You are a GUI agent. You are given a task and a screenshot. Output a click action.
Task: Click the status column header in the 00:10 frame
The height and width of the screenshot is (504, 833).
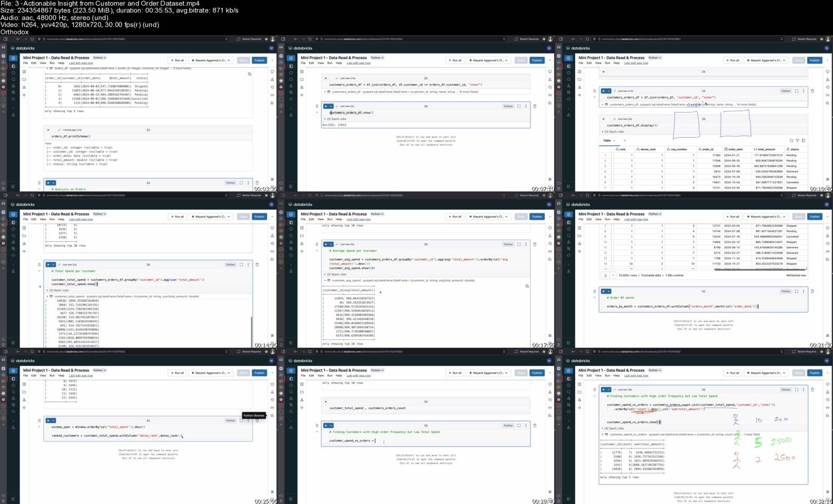pyautogui.click(x=795, y=149)
